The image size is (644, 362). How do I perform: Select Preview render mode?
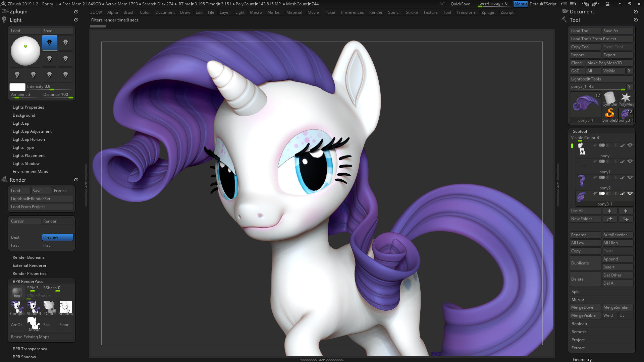(x=58, y=237)
